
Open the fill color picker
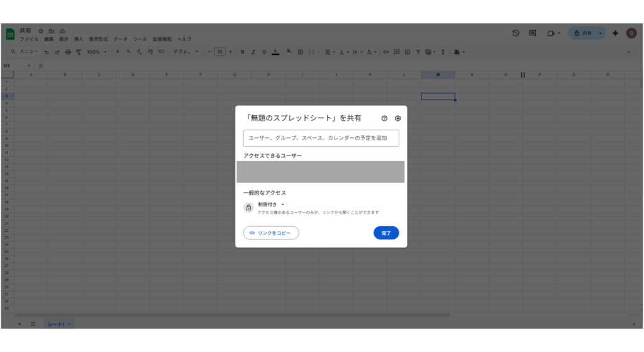click(x=289, y=52)
